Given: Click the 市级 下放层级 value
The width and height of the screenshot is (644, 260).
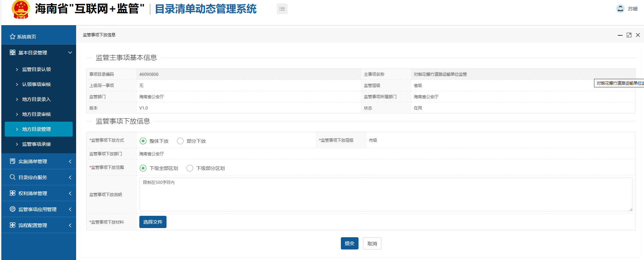Looking at the screenshot, I should click(x=373, y=140).
